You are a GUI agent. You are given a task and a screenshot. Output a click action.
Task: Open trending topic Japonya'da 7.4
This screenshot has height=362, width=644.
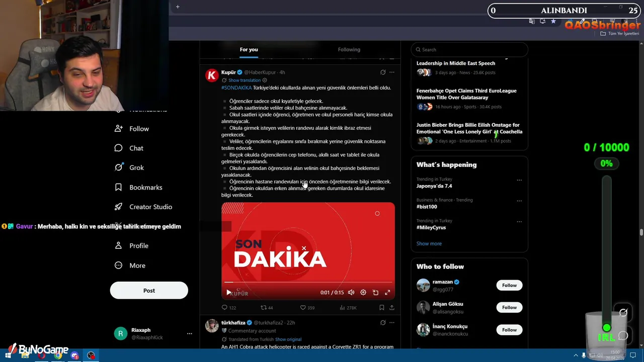pyautogui.click(x=434, y=186)
